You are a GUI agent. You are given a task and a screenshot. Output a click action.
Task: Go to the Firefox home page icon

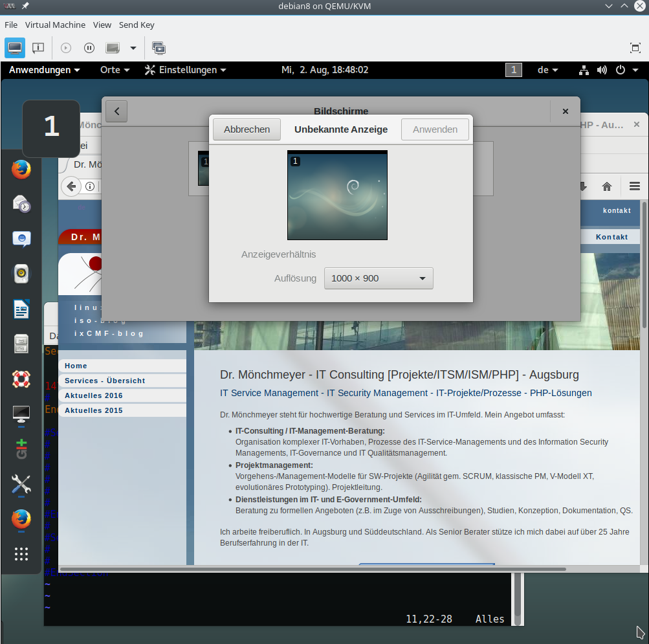coord(607,186)
